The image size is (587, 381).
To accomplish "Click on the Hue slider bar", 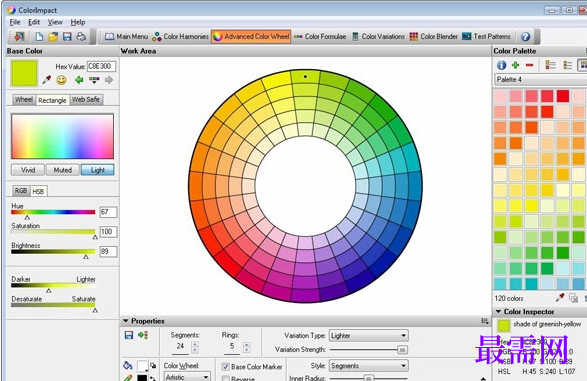I will point(53,212).
